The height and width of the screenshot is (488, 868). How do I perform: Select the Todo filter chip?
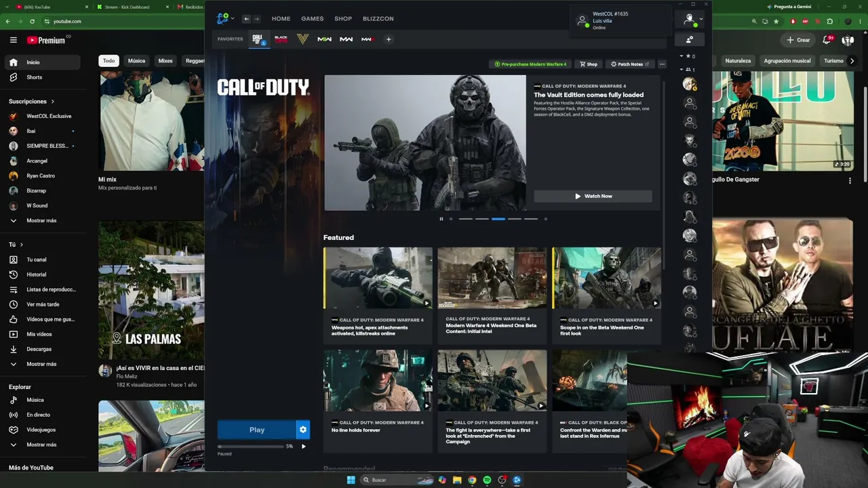pyautogui.click(x=108, y=61)
